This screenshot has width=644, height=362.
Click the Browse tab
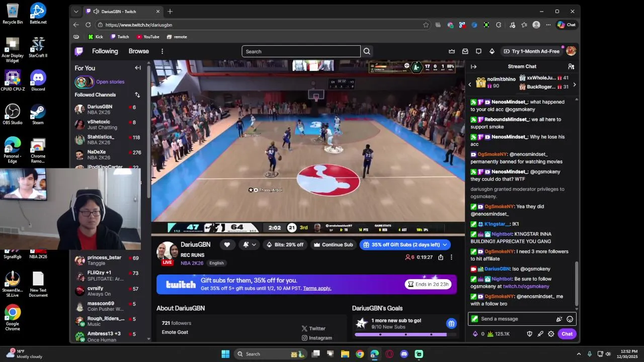point(138,51)
